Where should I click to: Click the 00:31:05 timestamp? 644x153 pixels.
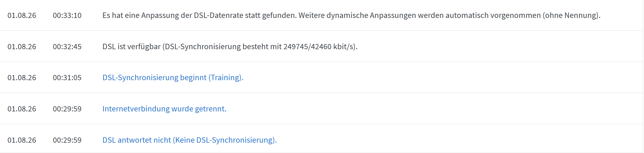click(x=67, y=78)
